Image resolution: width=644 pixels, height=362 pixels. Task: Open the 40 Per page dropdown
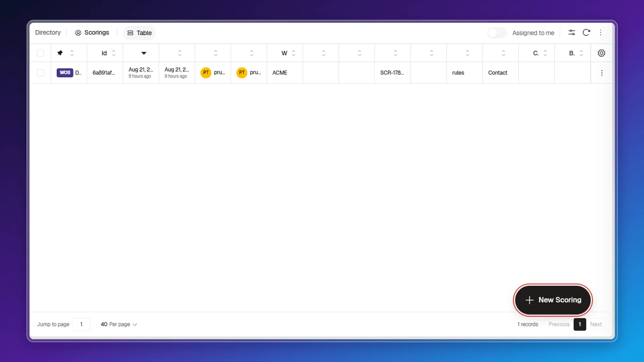[x=119, y=324]
